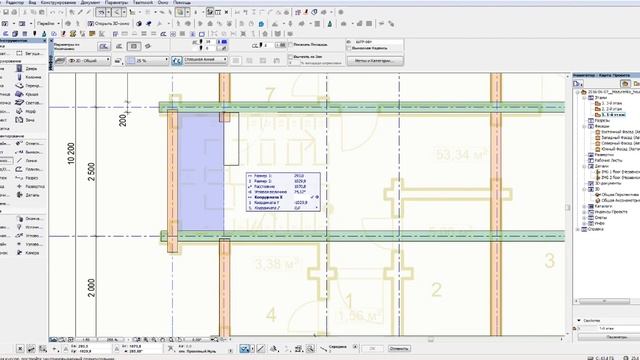Image resolution: width=640 pixels, height=360 pixels.
Task: Select the Камера tool
Action: coord(27,253)
